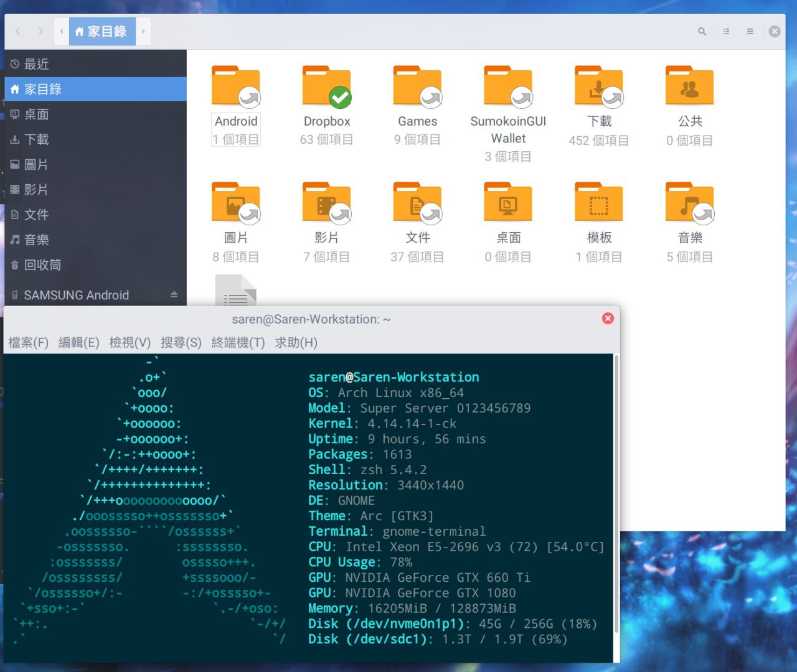Close the file manager window
This screenshot has width=797, height=672.
(x=775, y=31)
